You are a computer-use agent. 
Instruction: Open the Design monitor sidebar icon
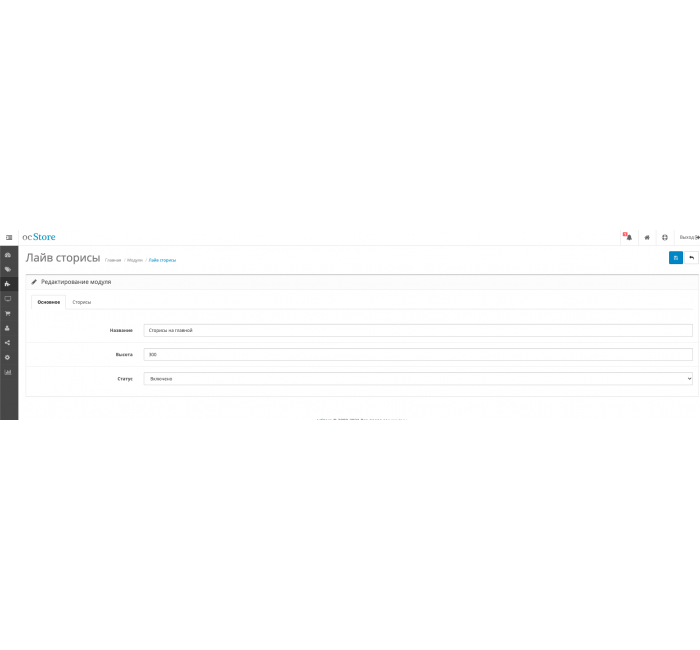point(8,299)
